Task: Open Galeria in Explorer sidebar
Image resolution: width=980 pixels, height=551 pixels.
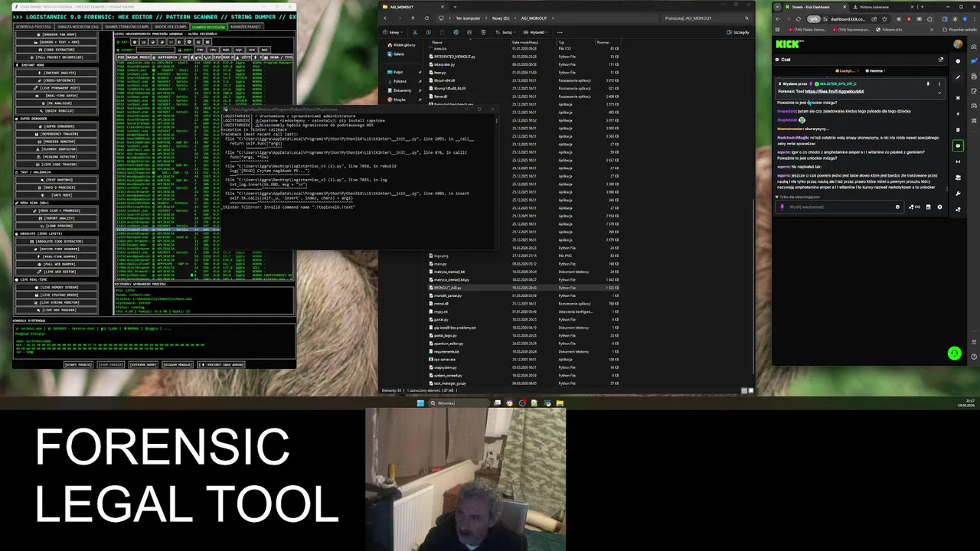Action: [397, 54]
